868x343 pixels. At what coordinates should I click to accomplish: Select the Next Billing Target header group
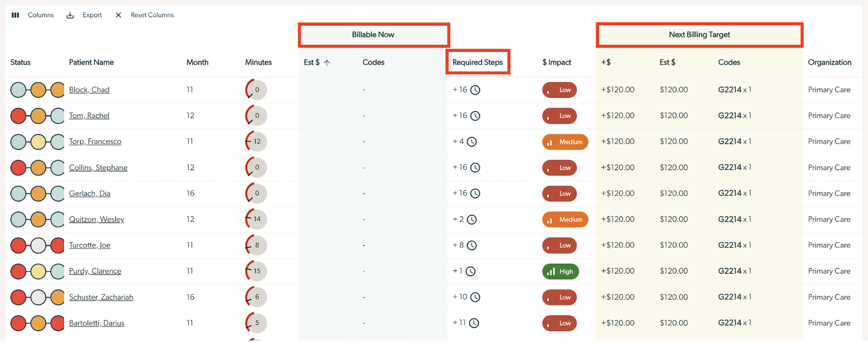699,35
